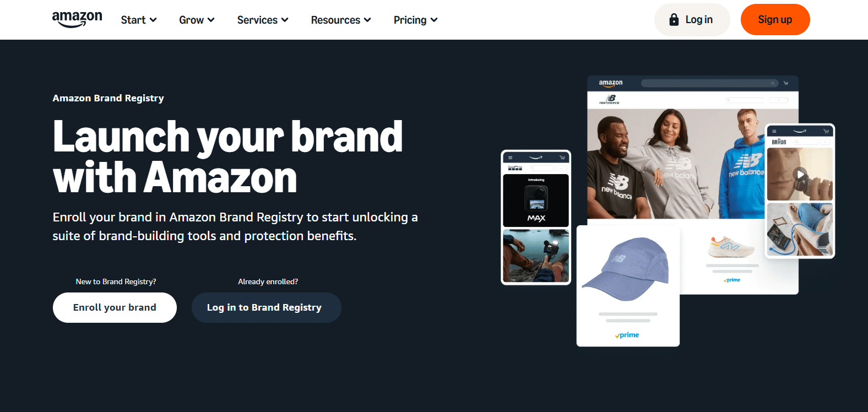
Task: Click the Enroll your brand button
Action: [115, 307]
